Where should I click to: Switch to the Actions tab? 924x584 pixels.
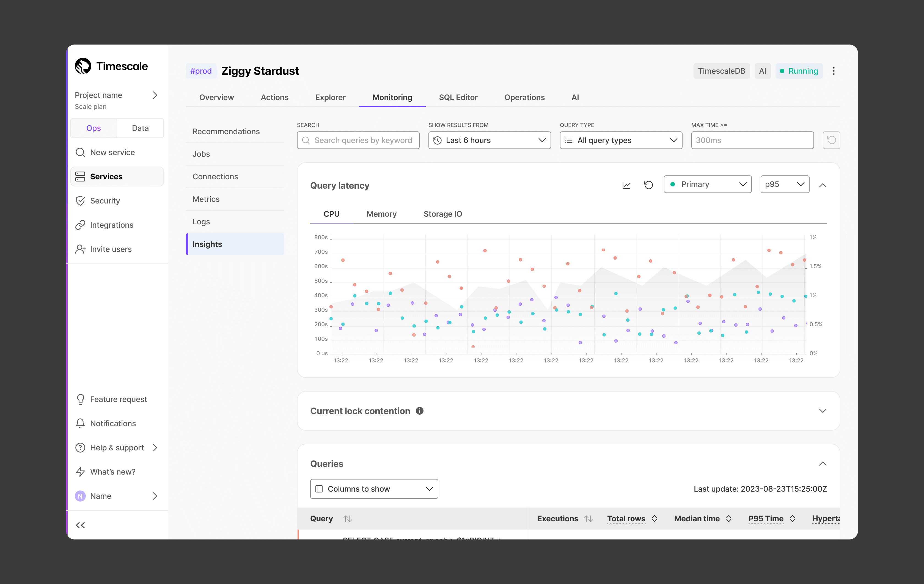click(x=274, y=97)
